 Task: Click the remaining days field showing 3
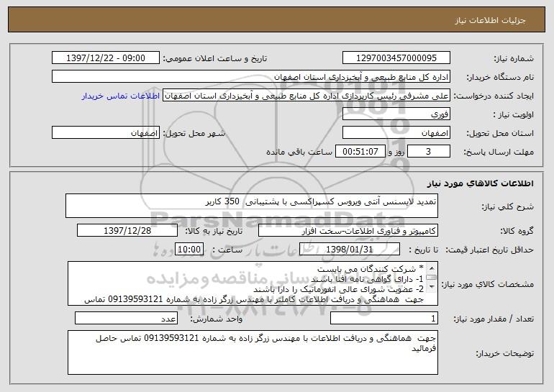click(x=429, y=152)
